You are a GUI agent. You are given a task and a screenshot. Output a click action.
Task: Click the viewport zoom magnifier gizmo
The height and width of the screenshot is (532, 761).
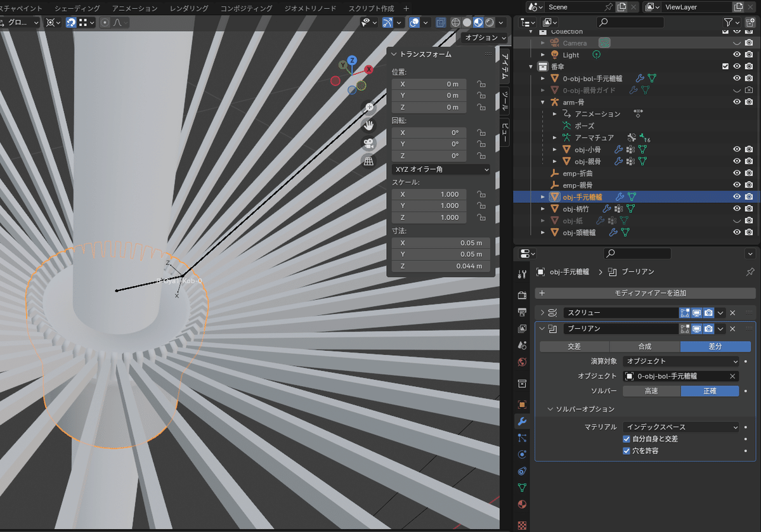(369, 108)
